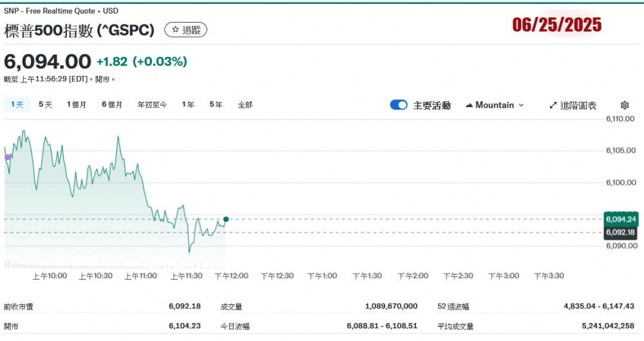Show 全部 full history range

(245, 104)
